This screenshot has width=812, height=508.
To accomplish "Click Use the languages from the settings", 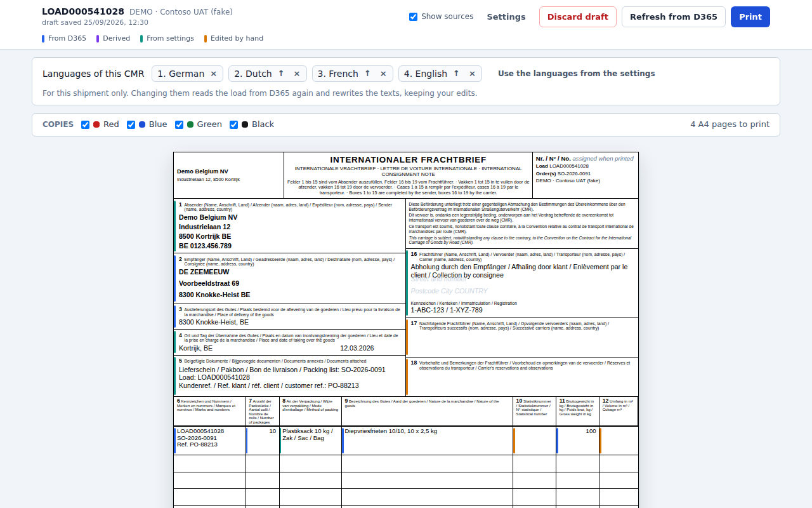I will coord(576,74).
